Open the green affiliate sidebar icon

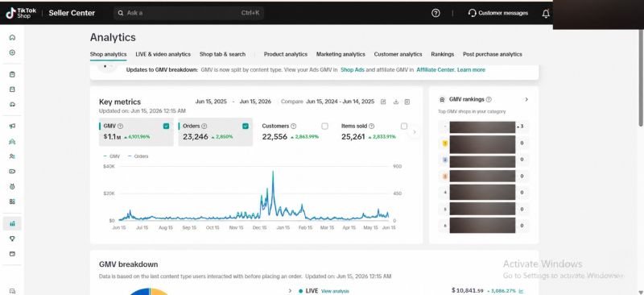click(12, 142)
